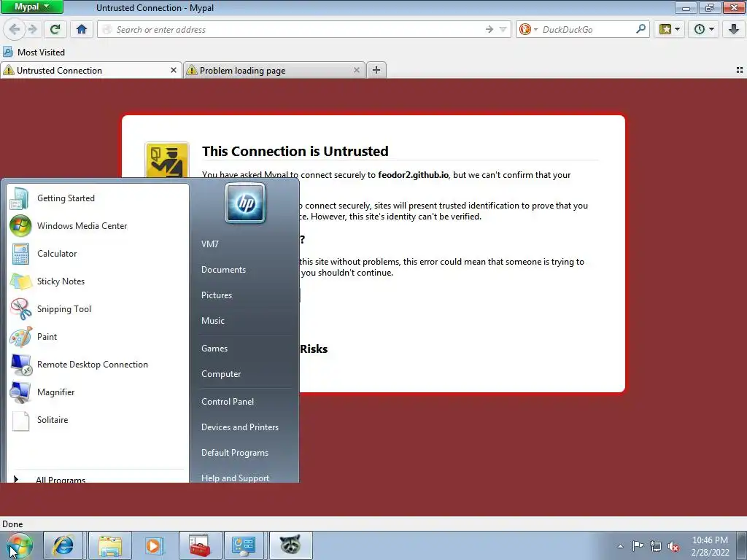The width and height of the screenshot is (747, 560).
Task: Click the Windows Start orb
Action: click(x=20, y=545)
